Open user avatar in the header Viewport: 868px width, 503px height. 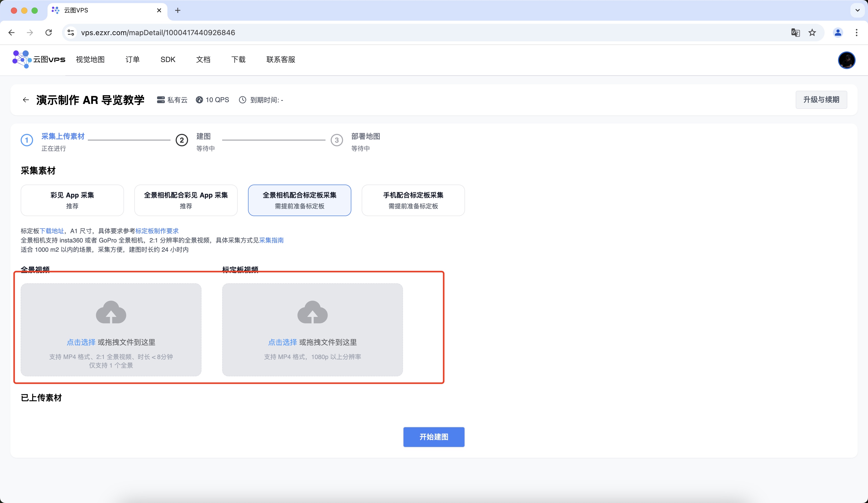[x=846, y=60]
